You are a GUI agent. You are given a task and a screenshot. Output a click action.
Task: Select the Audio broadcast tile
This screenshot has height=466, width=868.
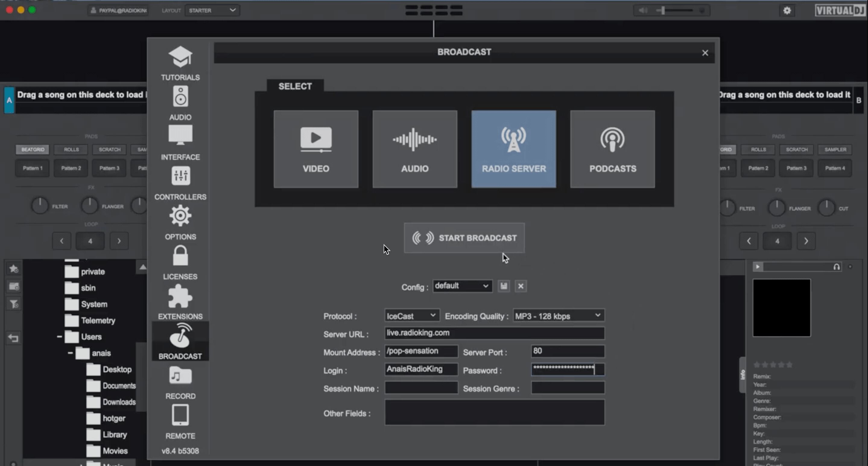click(415, 149)
